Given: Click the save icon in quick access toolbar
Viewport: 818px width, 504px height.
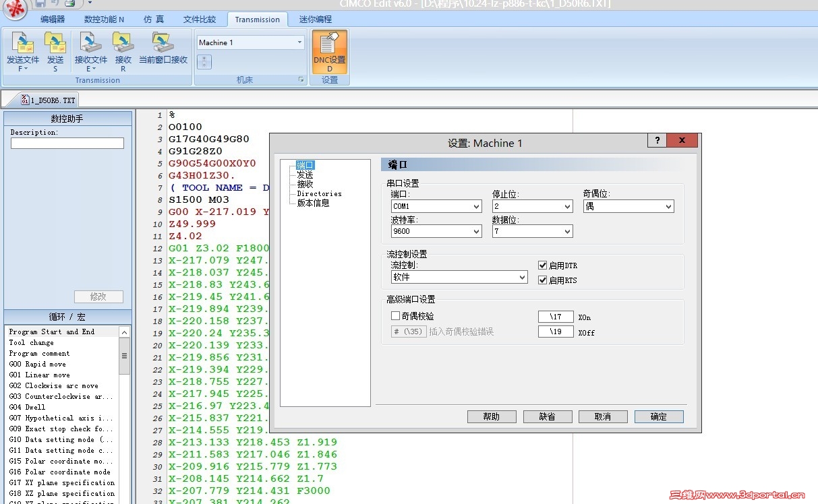Looking at the screenshot, I should coord(40,3).
